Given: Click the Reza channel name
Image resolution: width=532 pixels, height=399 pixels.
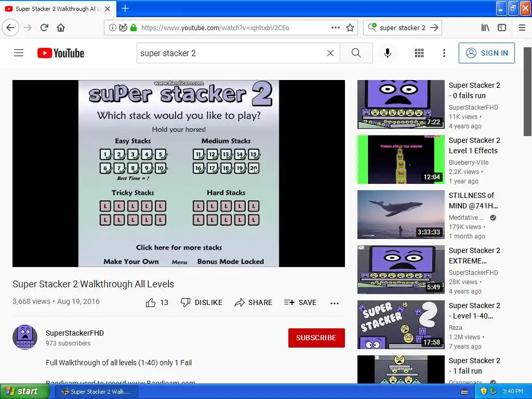Looking at the screenshot, I should (455, 328).
